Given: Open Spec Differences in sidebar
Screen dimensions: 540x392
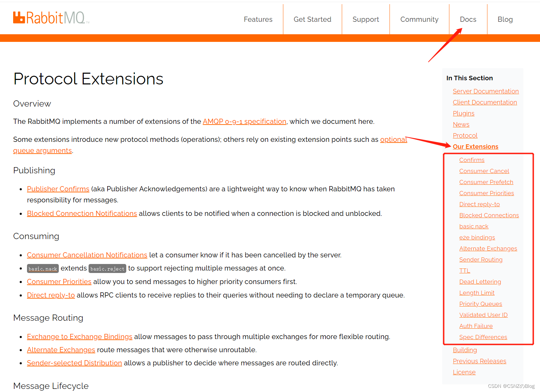Looking at the screenshot, I should tap(483, 337).
